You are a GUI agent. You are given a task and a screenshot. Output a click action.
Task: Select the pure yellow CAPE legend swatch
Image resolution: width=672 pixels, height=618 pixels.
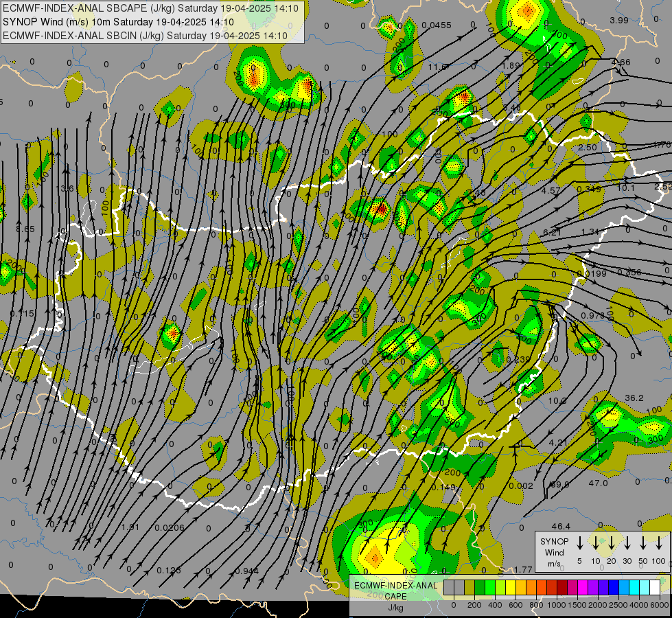511,587
